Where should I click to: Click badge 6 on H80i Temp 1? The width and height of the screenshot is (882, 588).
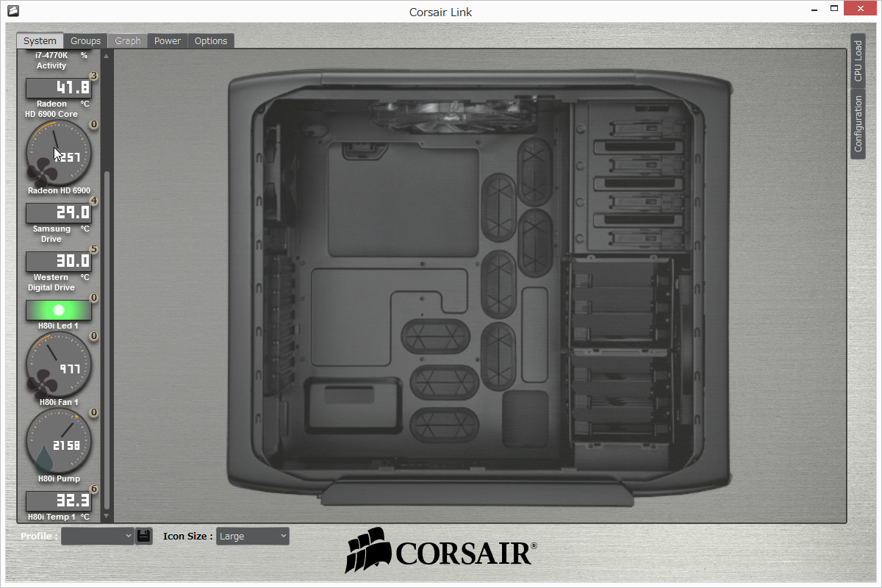[x=93, y=489]
